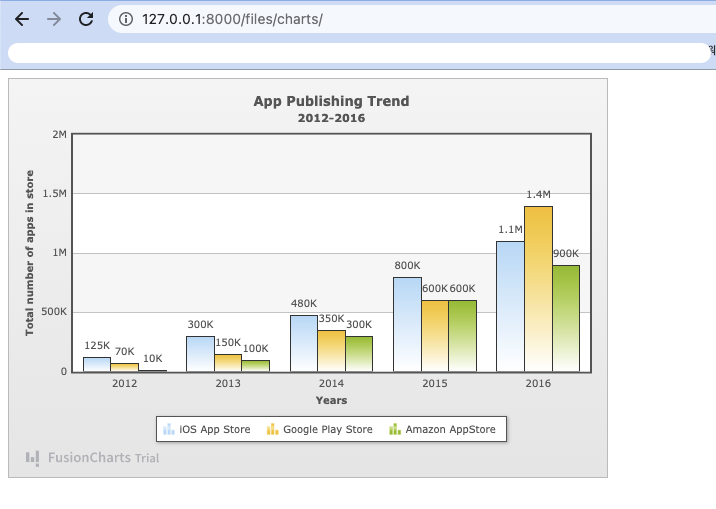
Task: Select the 2012 Google Play bar 70K
Action: coord(124,368)
